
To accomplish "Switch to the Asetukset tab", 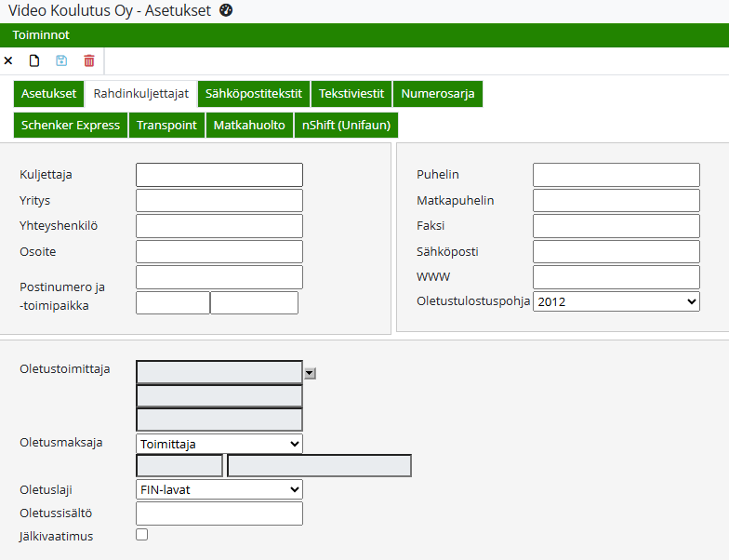I will (x=48, y=94).
